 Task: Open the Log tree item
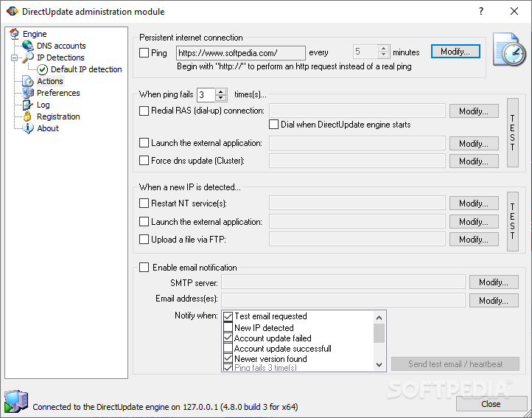[x=43, y=105]
